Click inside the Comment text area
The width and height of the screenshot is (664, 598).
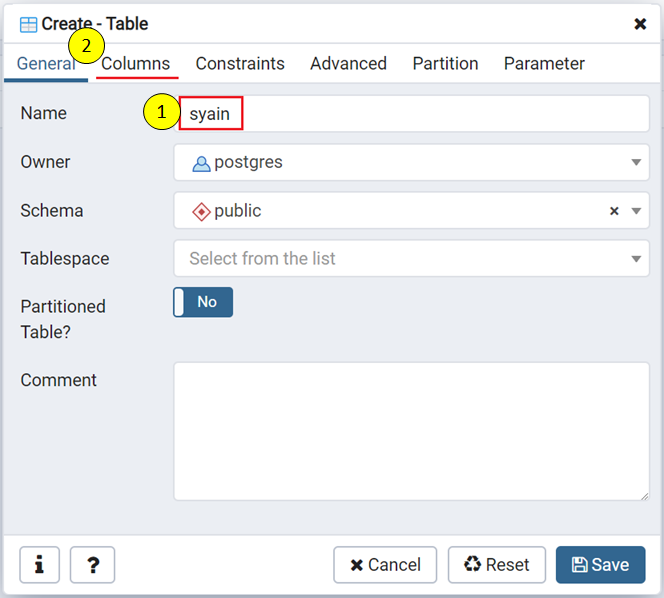411,431
